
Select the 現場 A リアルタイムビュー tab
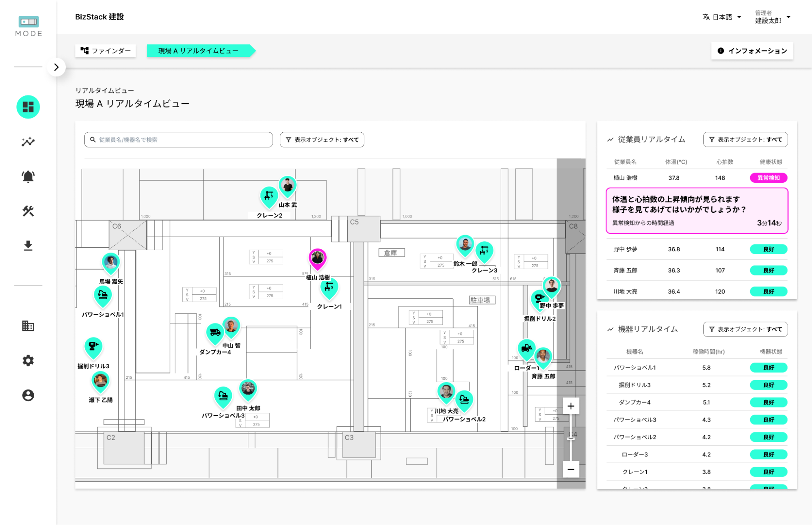[x=198, y=51]
